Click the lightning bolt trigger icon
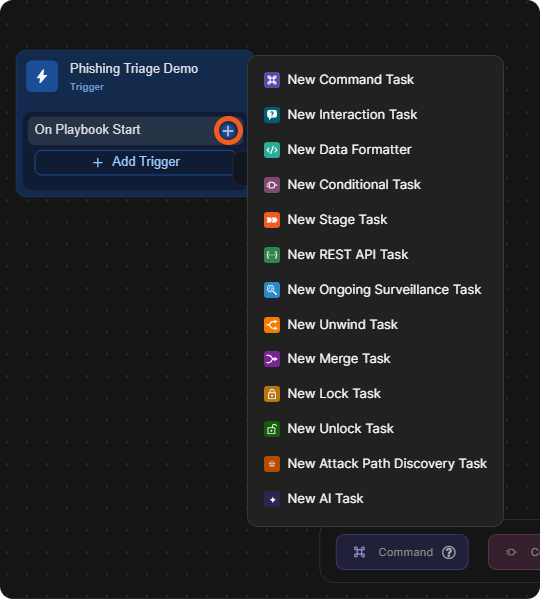Viewport: 540px width, 599px height. (42, 76)
